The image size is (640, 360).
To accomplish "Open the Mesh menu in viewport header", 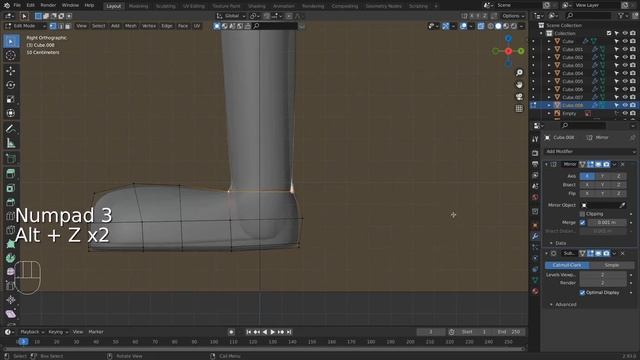I will pos(131,26).
